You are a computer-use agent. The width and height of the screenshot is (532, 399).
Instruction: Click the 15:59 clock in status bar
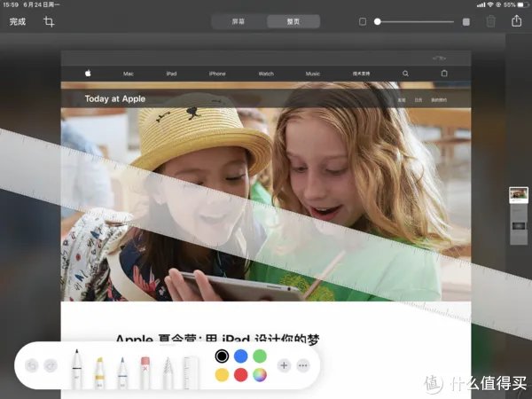[11, 4]
